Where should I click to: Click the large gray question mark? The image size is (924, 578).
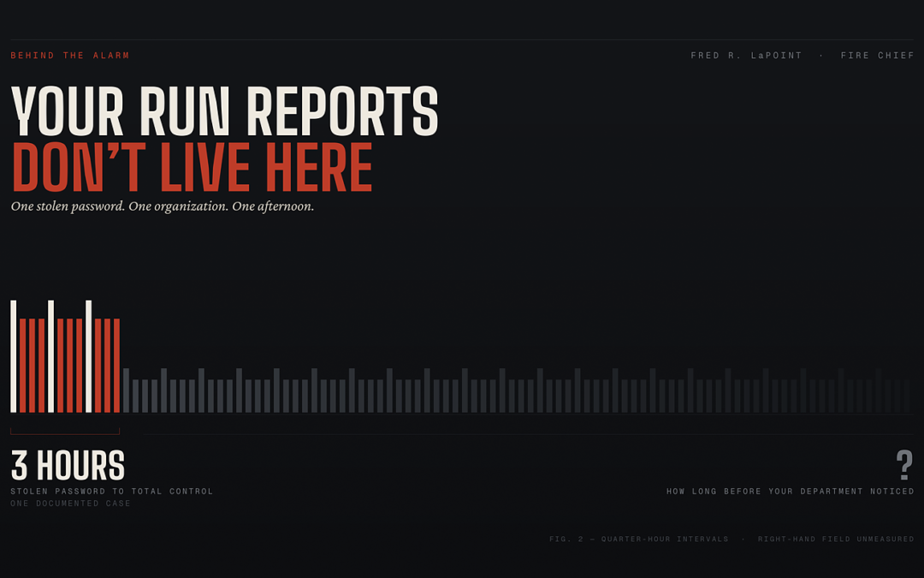tap(904, 465)
